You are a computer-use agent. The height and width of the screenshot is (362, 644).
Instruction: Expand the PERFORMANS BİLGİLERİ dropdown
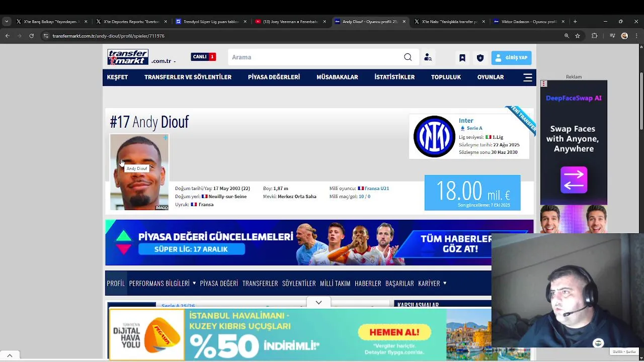point(162,283)
